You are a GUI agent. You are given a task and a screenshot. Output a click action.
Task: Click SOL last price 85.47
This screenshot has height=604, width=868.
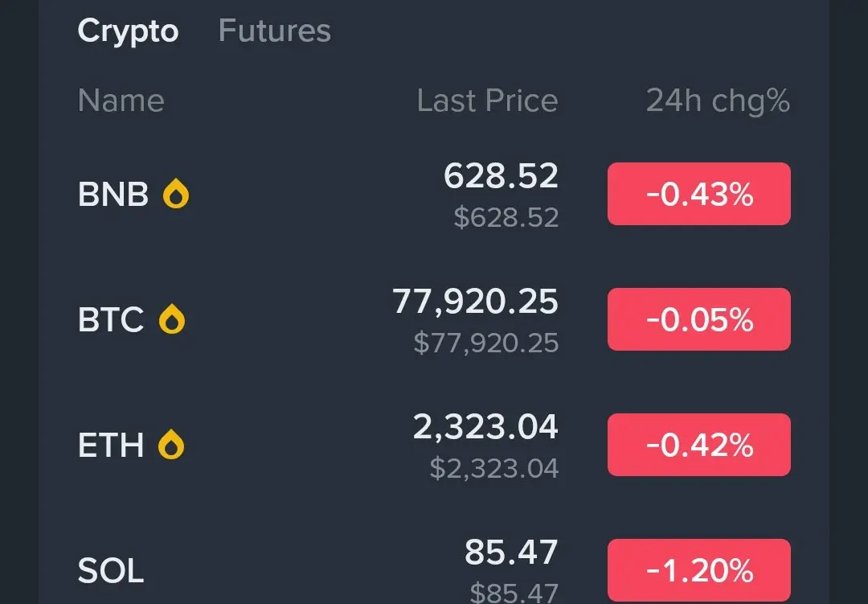tap(511, 553)
